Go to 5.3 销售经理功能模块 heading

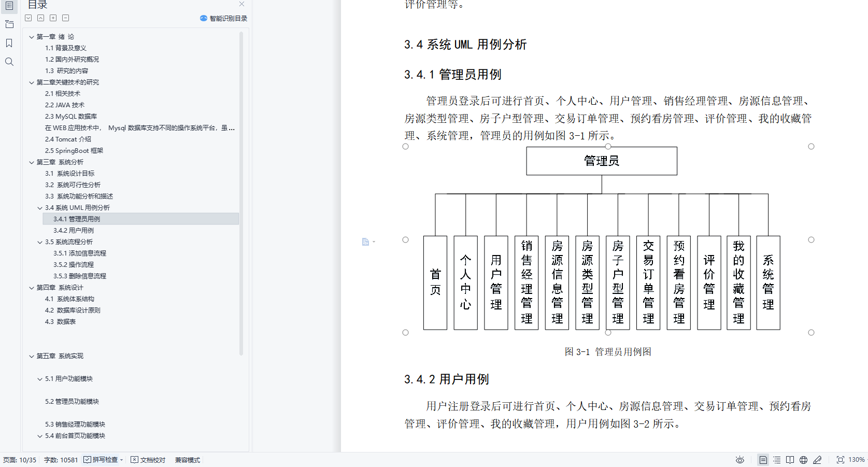[75, 424]
